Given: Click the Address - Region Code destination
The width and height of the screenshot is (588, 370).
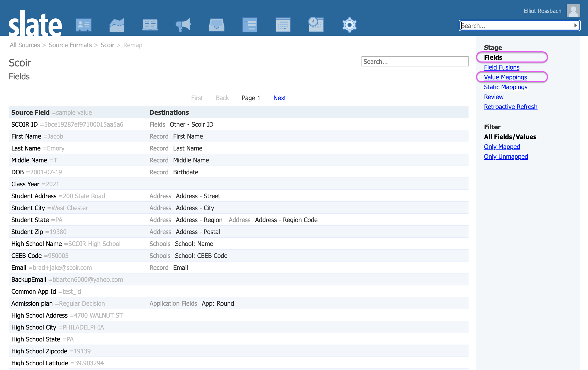Looking at the screenshot, I should (x=286, y=220).
